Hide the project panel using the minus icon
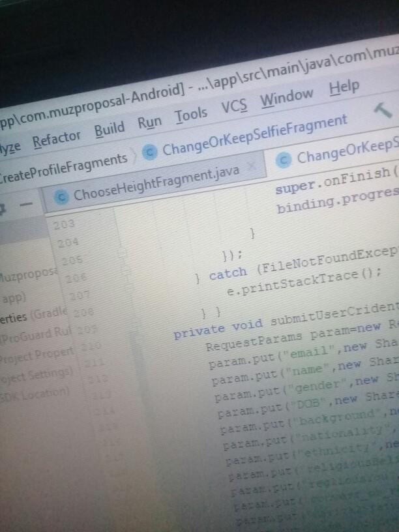Screen dimensions: 399x532 [27, 204]
